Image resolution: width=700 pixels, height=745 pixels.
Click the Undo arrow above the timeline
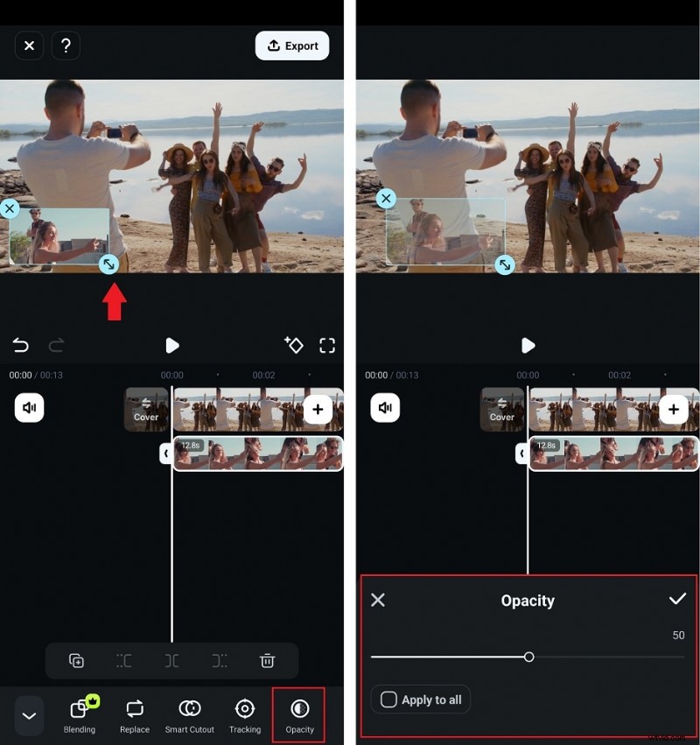tap(20, 345)
